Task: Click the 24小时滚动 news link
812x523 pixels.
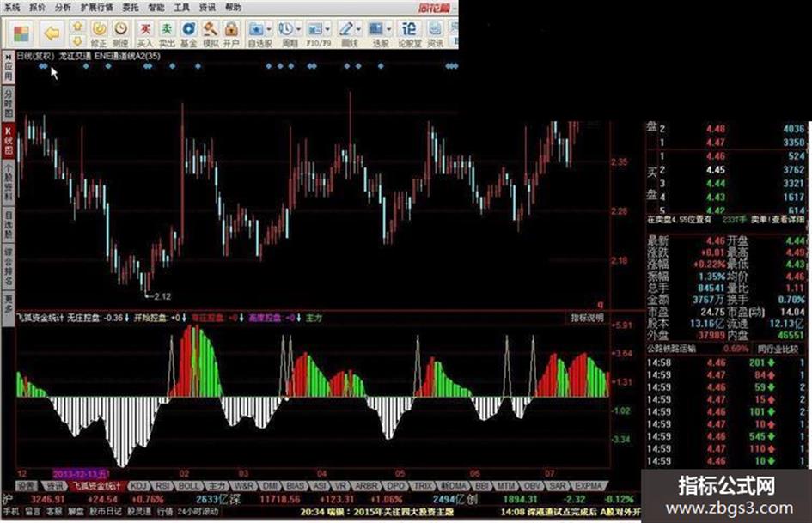Action: click(x=198, y=511)
